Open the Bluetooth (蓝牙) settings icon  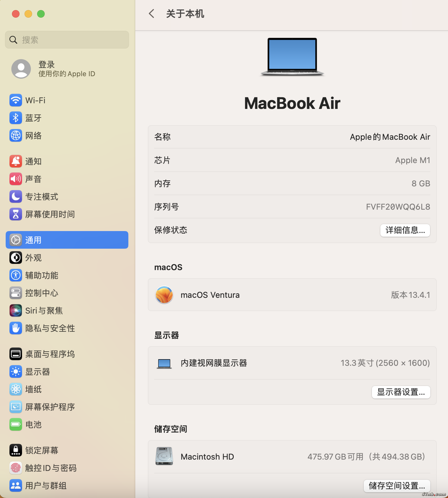click(x=16, y=118)
